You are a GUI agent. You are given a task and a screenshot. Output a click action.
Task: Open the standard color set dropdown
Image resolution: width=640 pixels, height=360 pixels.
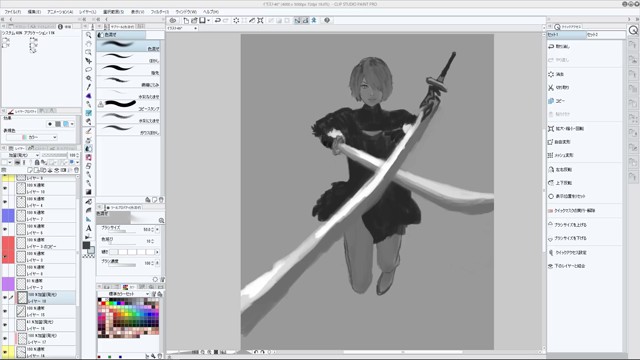pyautogui.click(x=128, y=294)
